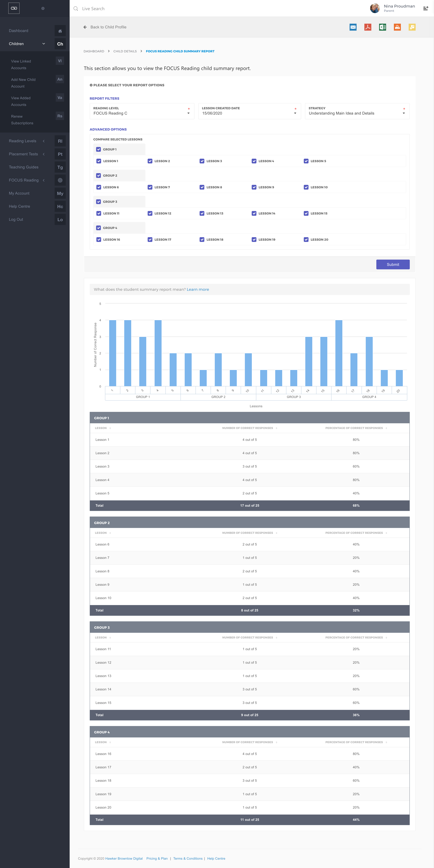
Task: Expand the Placement Tests chevron
Action: coord(43,154)
